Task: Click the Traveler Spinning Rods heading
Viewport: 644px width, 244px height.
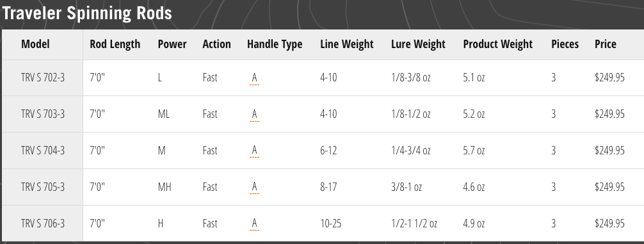Action: point(87,13)
